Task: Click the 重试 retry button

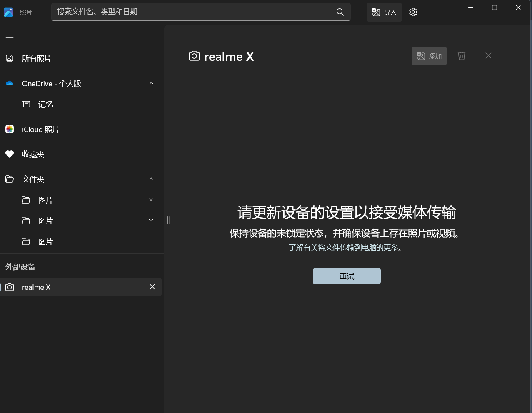Action: [x=347, y=276]
